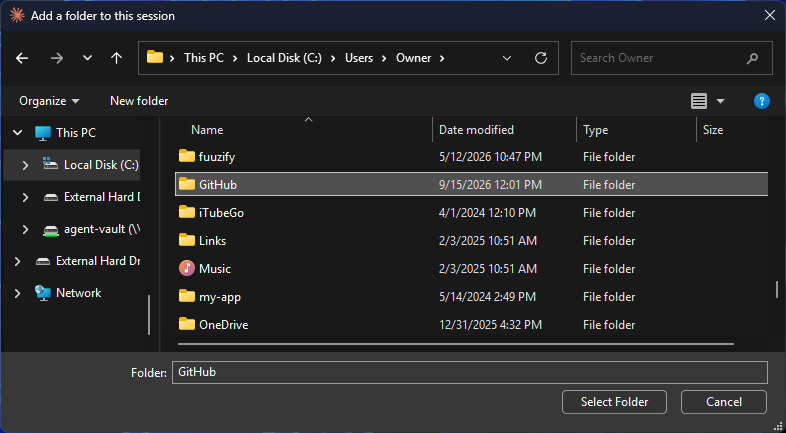The width and height of the screenshot is (786, 433).
Task: Click the Network icon in sidebar
Action: 43,293
